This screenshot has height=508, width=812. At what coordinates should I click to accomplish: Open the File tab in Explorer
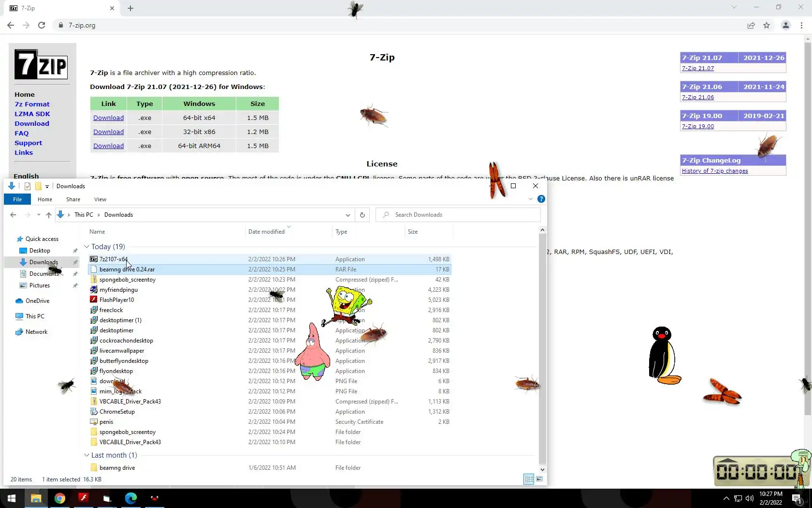[17, 199]
